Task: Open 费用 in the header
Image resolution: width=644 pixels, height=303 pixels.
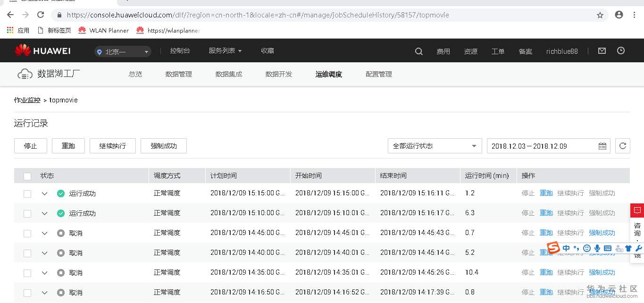Action: pyautogui.click(x=443, y=51)
